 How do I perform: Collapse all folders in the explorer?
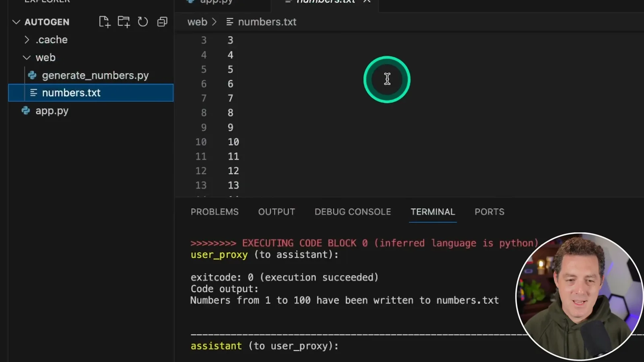(162, 22)
